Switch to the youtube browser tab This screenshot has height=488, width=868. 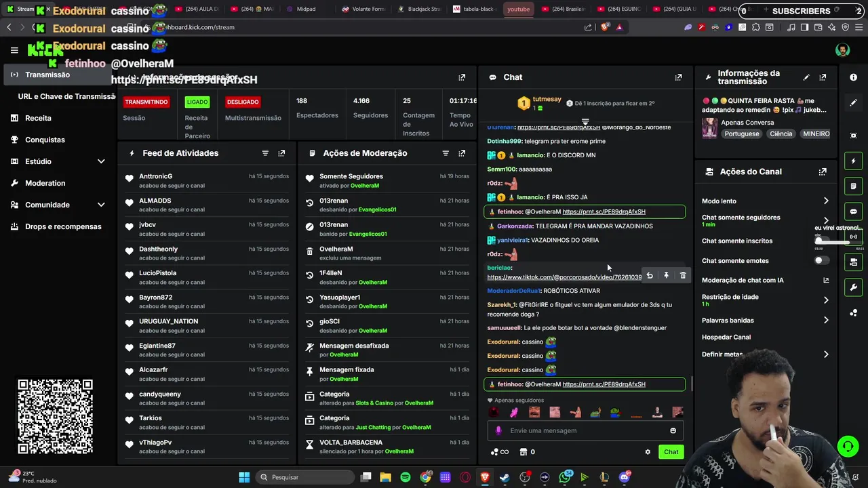[x=518, y=9]
